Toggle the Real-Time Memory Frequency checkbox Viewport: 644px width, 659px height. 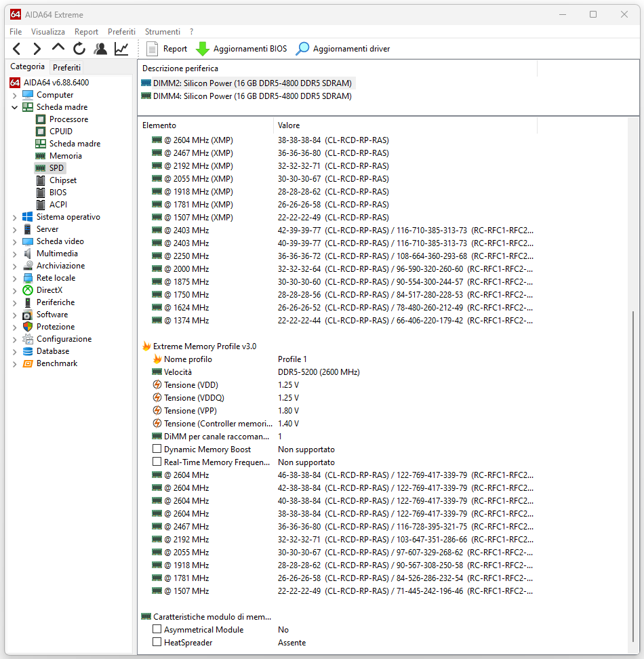click(x=157, y=462)
